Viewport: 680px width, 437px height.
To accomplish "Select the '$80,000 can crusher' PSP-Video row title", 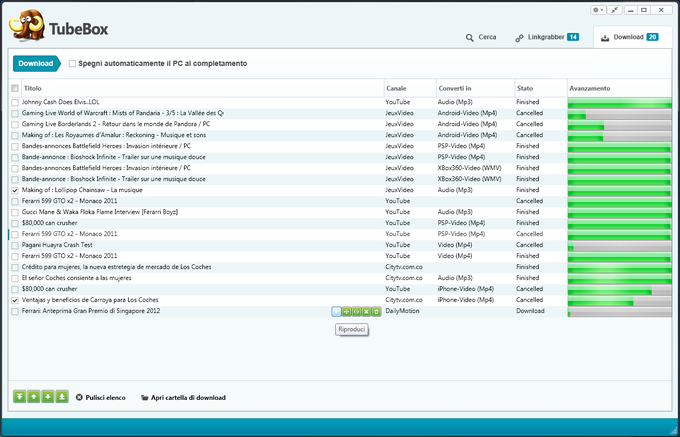I will pos(49,223).
